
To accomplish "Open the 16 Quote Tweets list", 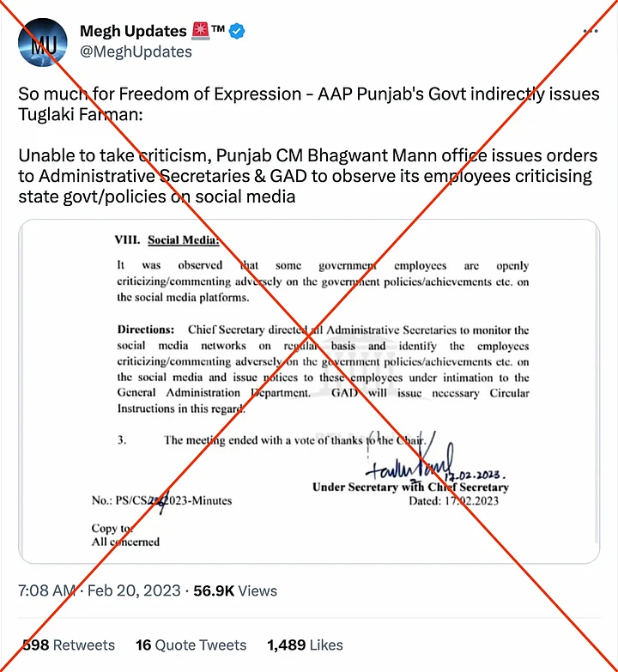I will point(191,645).
